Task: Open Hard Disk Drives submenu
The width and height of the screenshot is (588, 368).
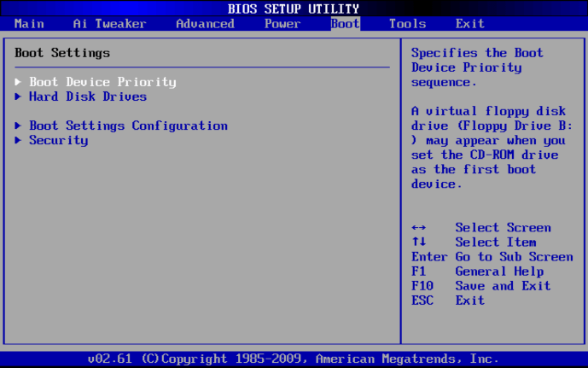Action: pos(88,96)
